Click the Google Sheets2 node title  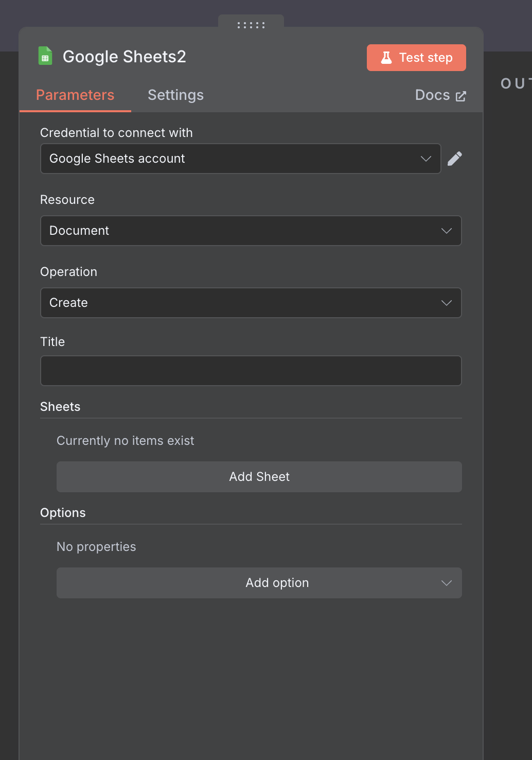[124, 56]
